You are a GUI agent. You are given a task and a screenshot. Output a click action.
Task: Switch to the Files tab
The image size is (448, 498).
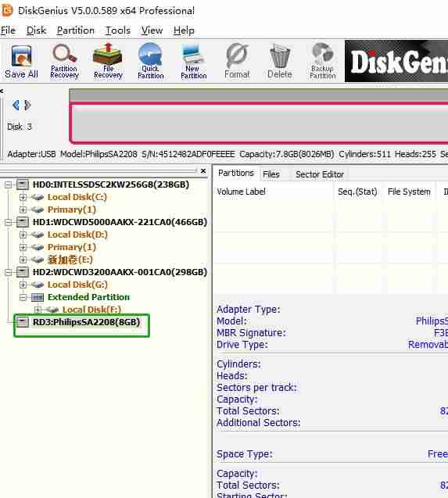(x=271, y=174)
